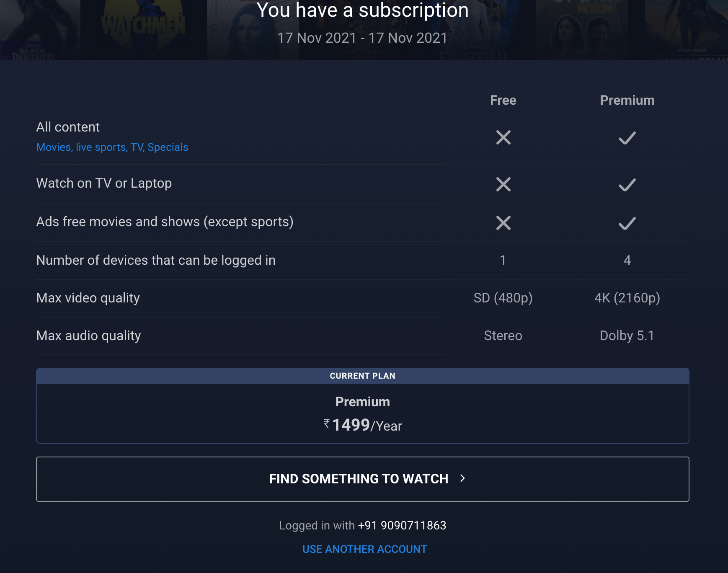Click the Dolby 5.1 audio quality value
This screenshot has width=728, height=573.
(627, 336)
